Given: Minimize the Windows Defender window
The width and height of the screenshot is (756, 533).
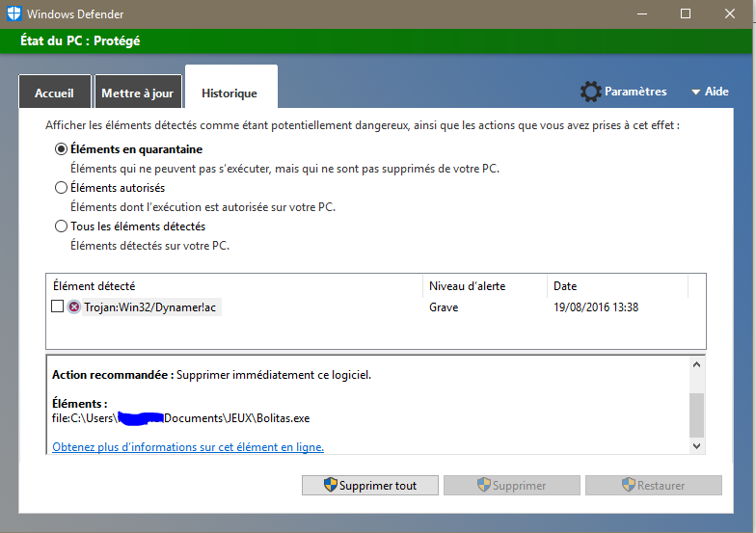Looking at the screenshot, I should click(642, 13).
